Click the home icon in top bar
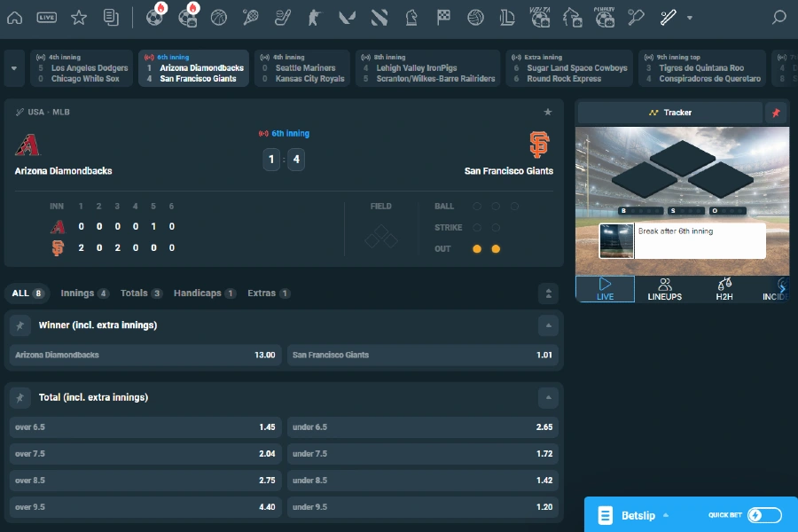798x532 pixels. tap(14, 16)
